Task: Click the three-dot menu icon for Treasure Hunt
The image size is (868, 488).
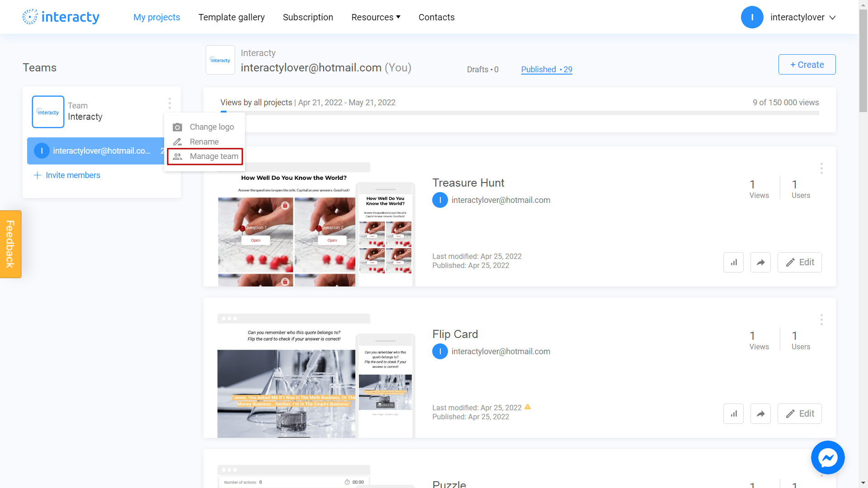Action: (x=821, y=169)
